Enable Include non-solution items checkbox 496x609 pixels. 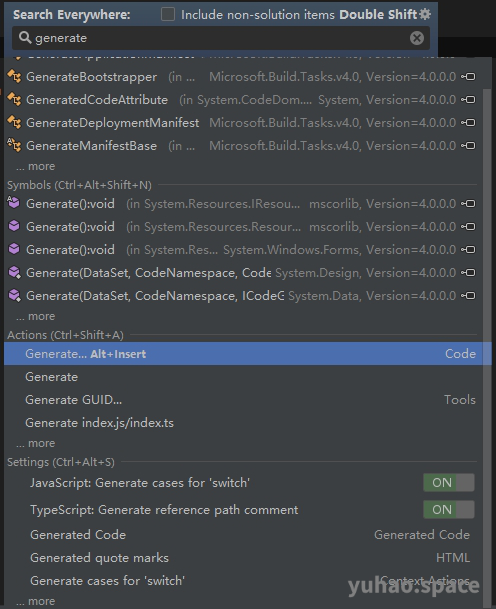coord(168,14)
